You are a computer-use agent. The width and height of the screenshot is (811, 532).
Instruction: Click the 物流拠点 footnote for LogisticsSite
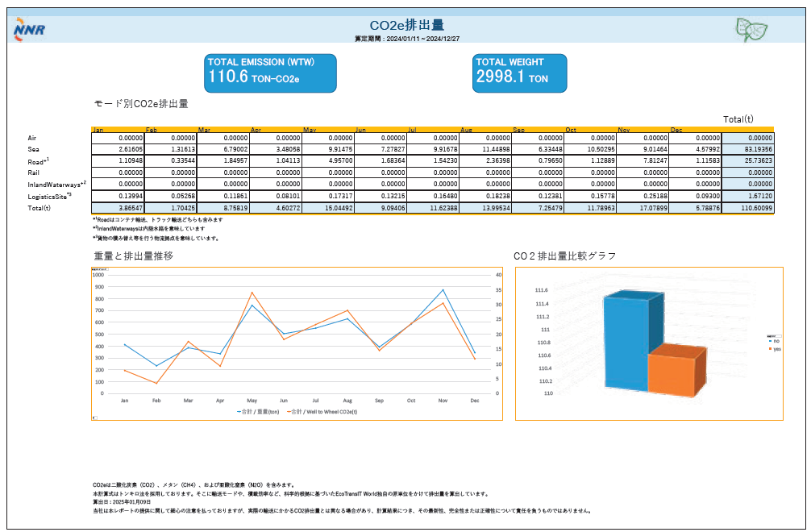coord(156,239)
